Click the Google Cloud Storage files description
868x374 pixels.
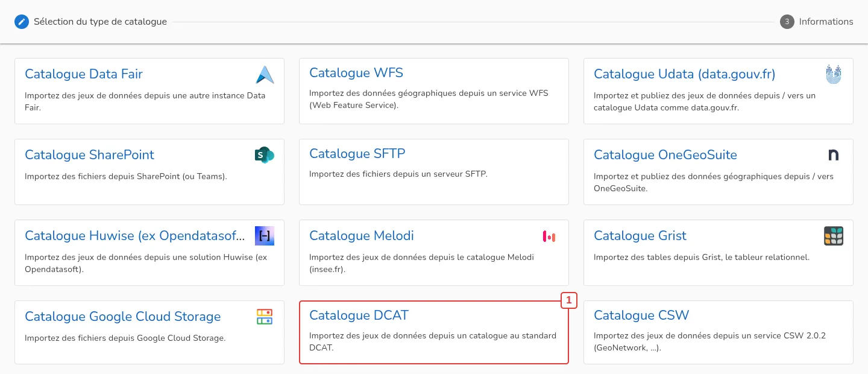point(125,338)
